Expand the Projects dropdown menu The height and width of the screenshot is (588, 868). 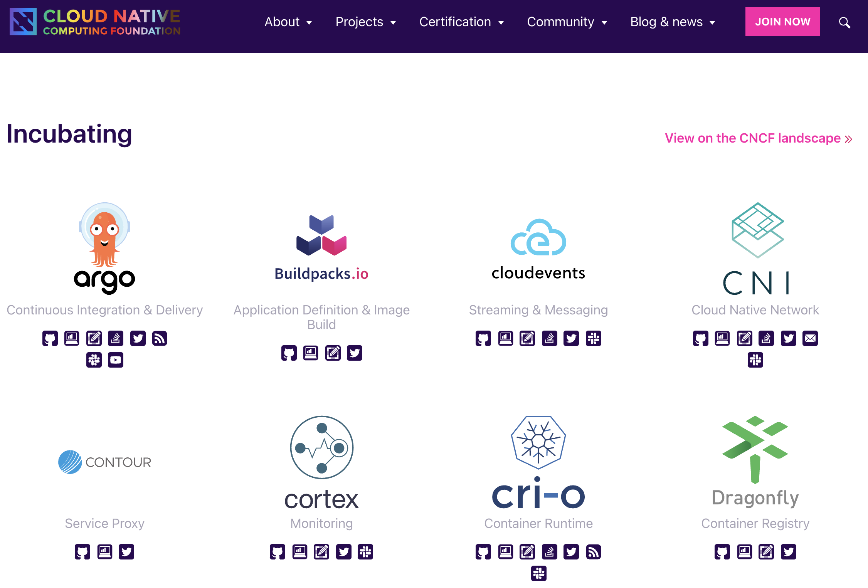(x=366, y=22)
